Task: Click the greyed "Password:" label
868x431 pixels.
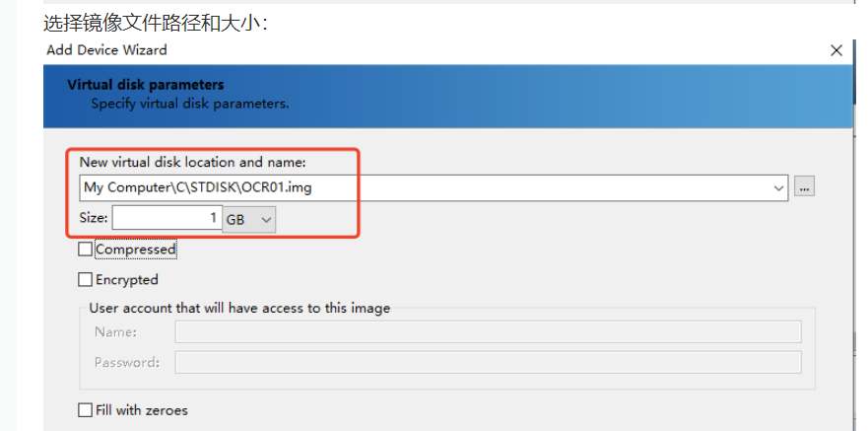Action: [x=127, y=362]
